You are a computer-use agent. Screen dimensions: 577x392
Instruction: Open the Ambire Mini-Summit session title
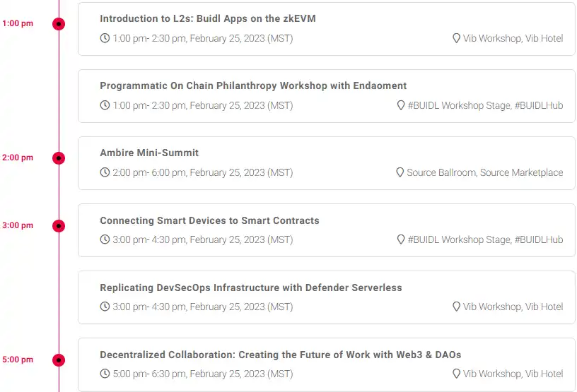149,153
